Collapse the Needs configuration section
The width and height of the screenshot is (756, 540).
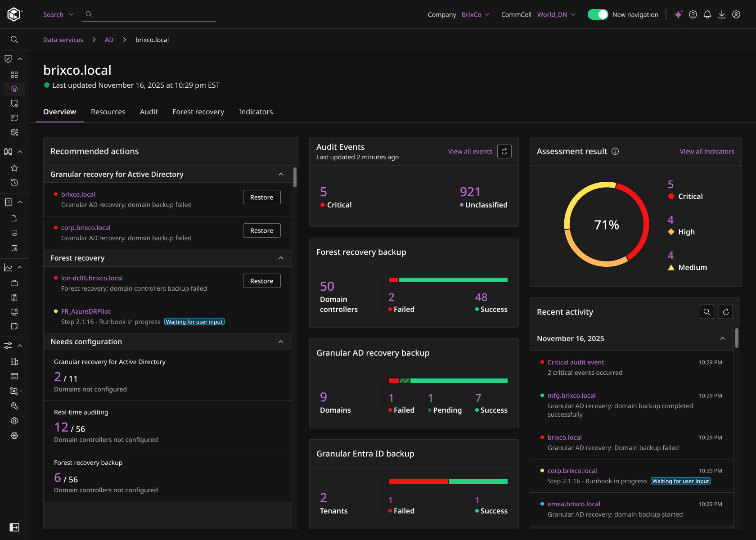tap(281, 342)
